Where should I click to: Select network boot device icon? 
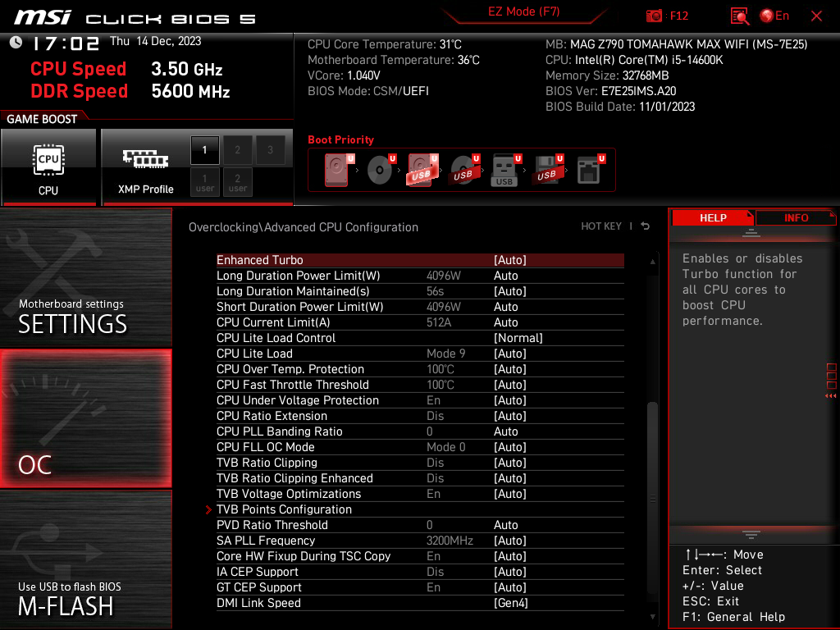point(589,170)
